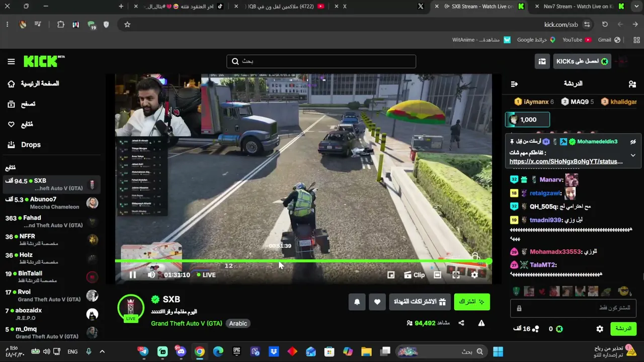Share the stream
Viewport: 644px width, 362px height.
pyautogui.click(x=461, y=323)
